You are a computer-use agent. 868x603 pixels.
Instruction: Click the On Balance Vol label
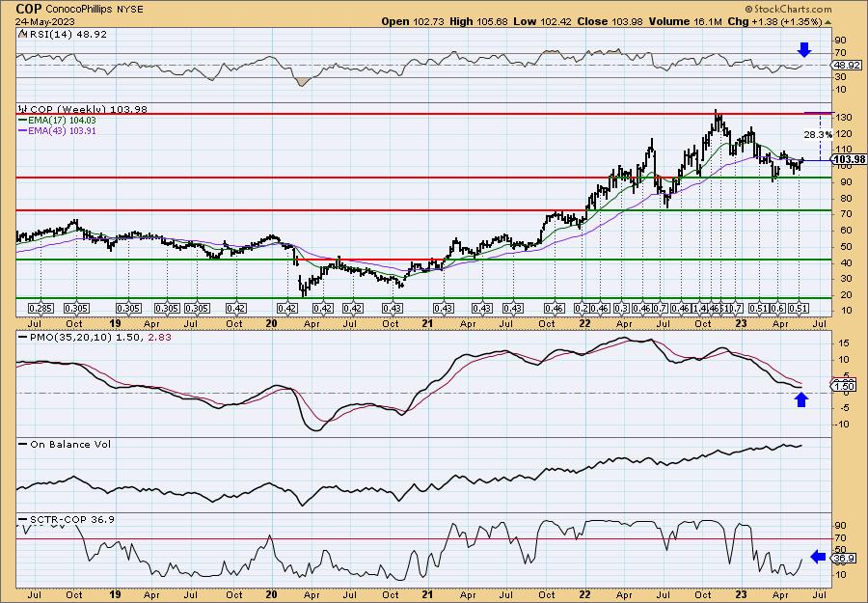[70, 444]
